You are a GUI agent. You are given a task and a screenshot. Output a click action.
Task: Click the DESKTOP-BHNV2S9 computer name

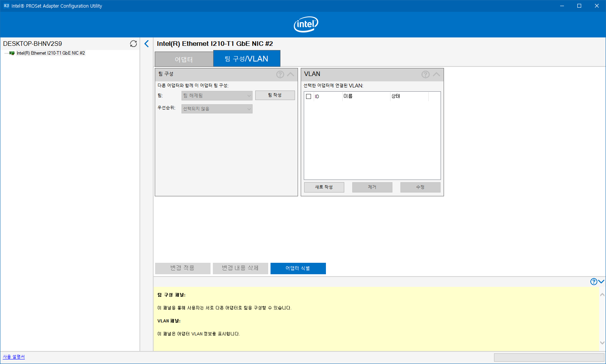(x=32, y=44)
